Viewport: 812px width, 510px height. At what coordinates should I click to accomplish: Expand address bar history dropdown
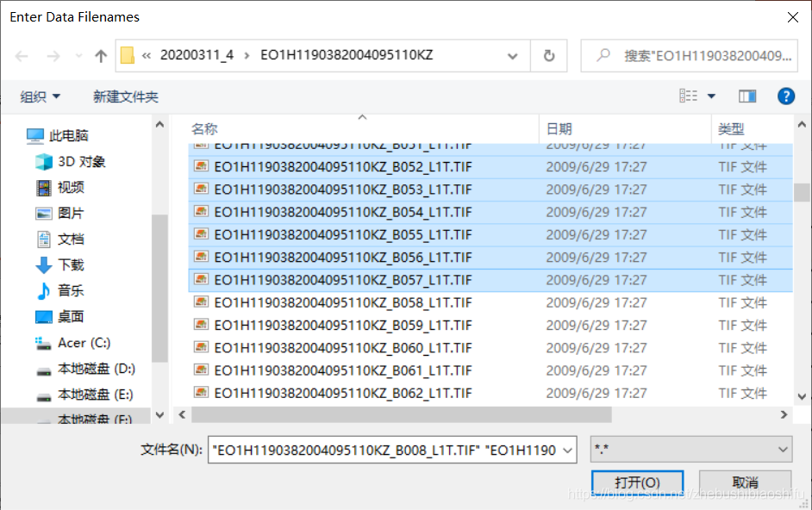pyautogui.click(x=513, y=56)
